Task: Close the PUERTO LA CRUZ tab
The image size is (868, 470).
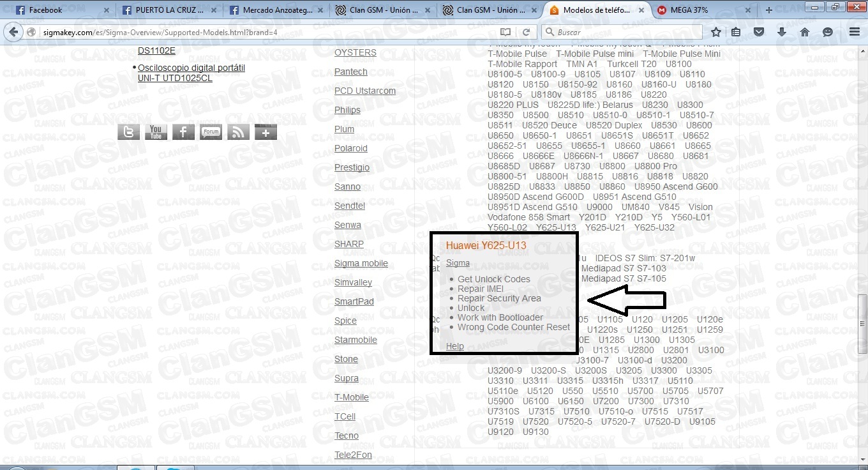Action: [213, 10]
